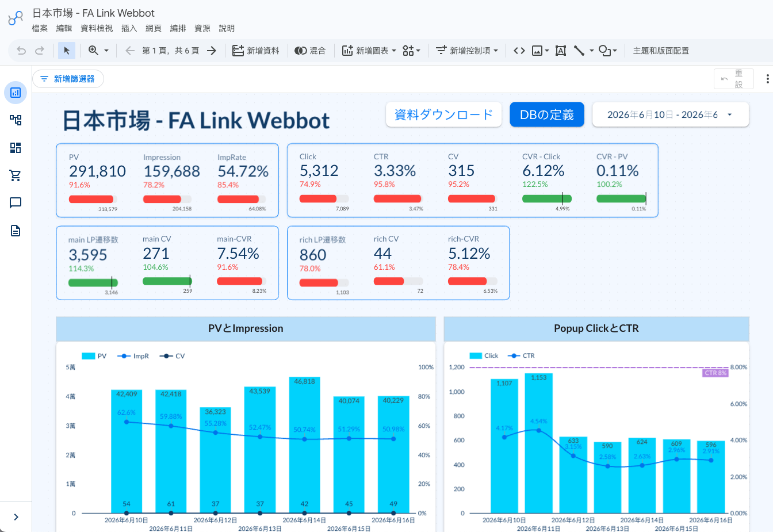Click the 46,818 PV bar for 6月14日
The height and width of the screenshot is (532, 773).
click(304, 445)
